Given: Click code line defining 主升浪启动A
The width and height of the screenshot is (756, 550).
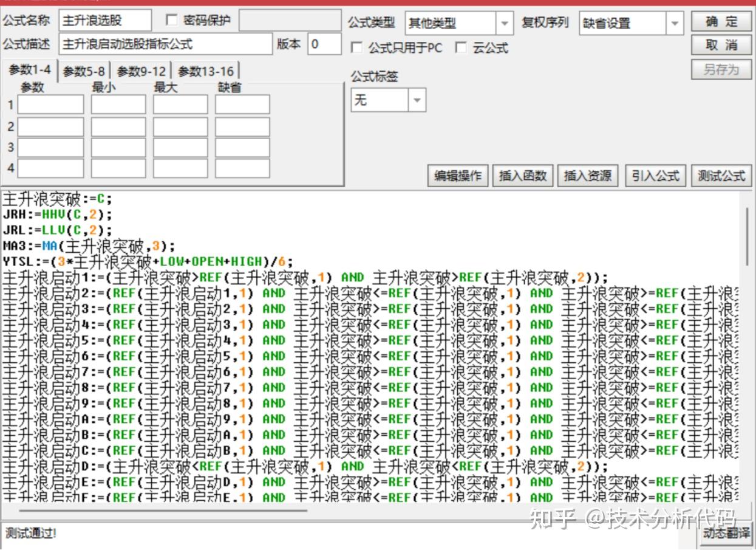Looking at the screenshot, I should pyautogui.click(x=370, y=420).
